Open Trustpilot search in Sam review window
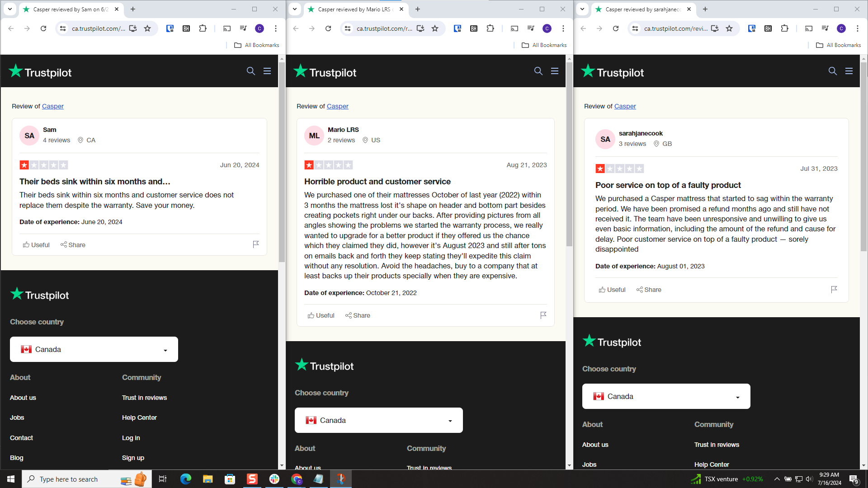 pyautogui.click(x=251, y=71)
